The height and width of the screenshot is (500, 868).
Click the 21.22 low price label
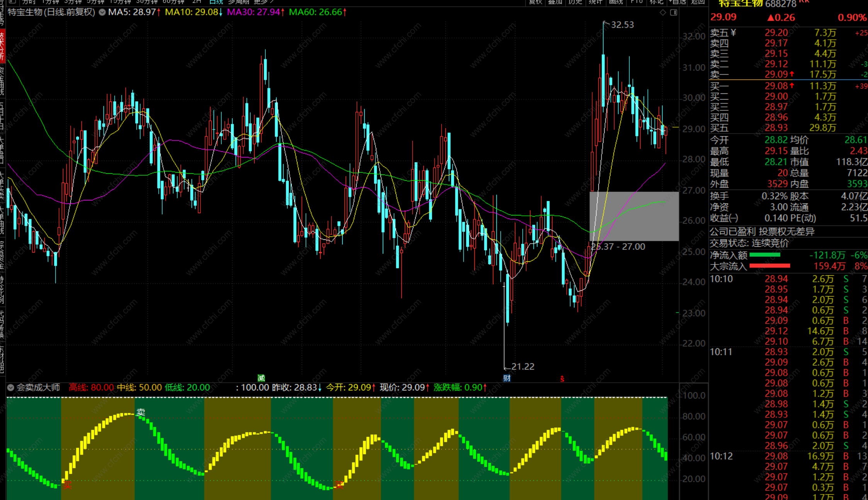point(522,366)
